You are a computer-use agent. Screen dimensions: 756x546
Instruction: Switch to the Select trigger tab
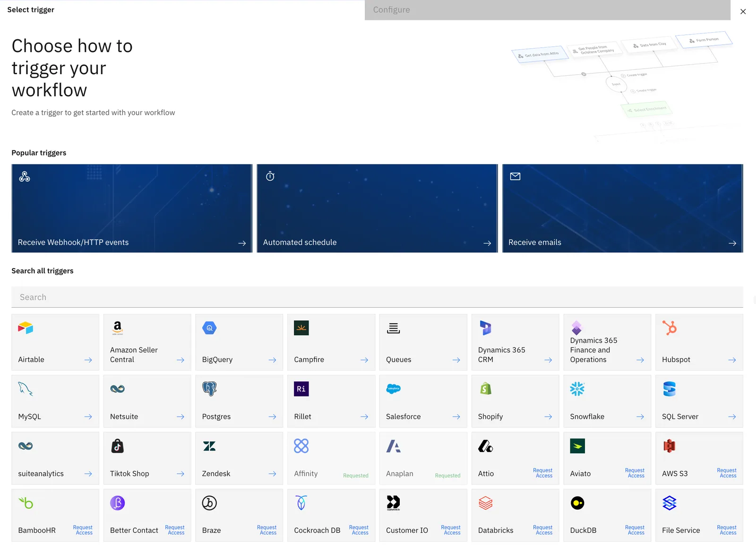(x=31, y=9)
